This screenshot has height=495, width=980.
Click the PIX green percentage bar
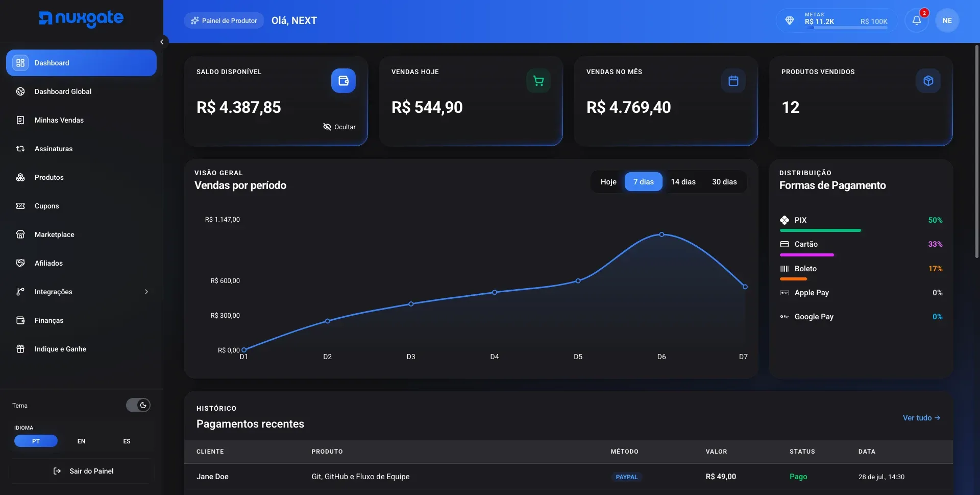pyautogui.click(x=820, y=230)
